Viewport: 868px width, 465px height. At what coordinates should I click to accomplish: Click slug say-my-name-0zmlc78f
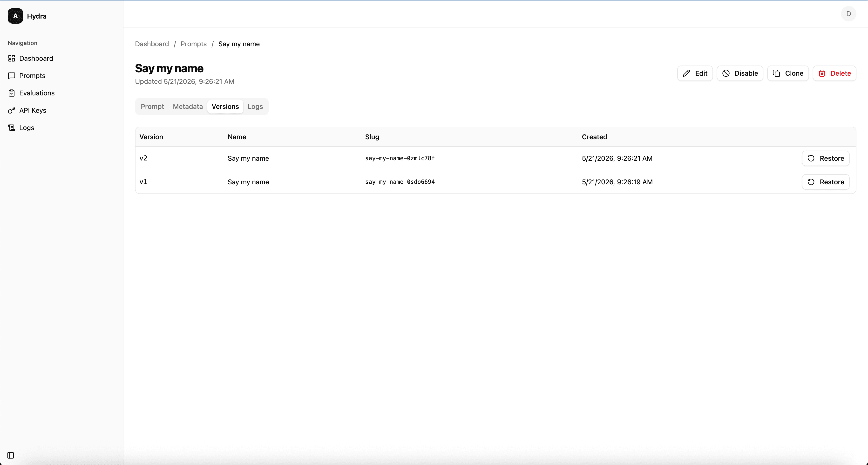[400, 158]
